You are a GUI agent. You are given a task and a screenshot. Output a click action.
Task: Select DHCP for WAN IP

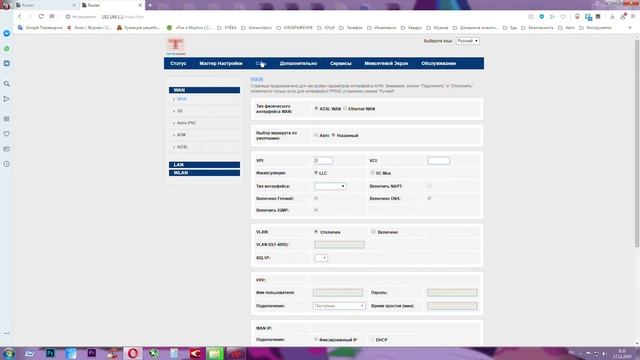(372, 340)
